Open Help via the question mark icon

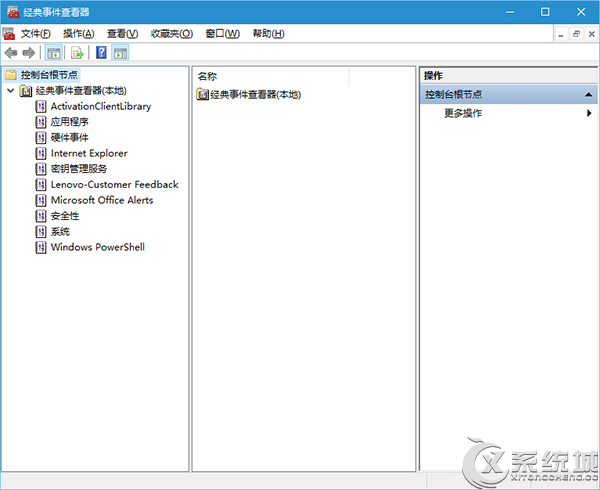[x=101, y=52]
